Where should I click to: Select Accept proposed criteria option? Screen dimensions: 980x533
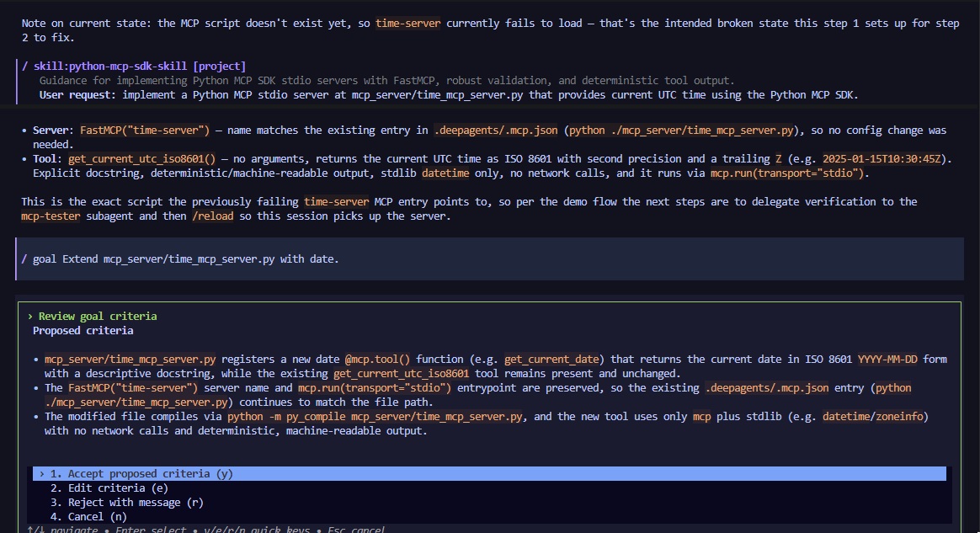point(489,474)
